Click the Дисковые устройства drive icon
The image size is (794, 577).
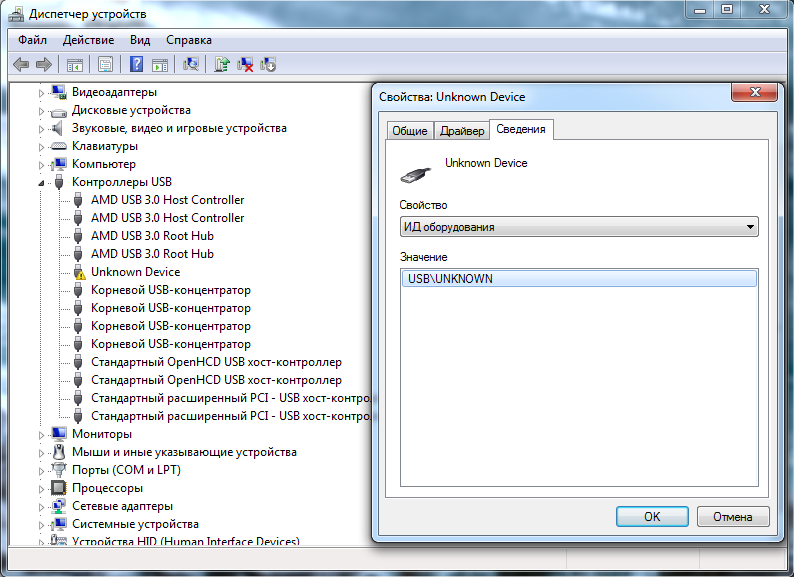pyautogui.click(x=59, y=111)
